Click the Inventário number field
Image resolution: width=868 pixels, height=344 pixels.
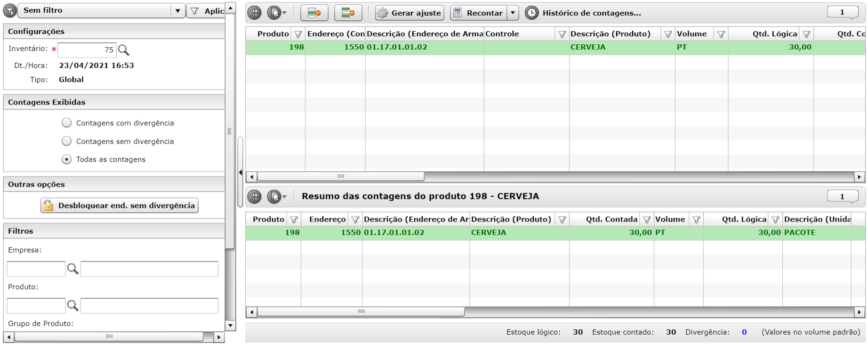point(87,49)
